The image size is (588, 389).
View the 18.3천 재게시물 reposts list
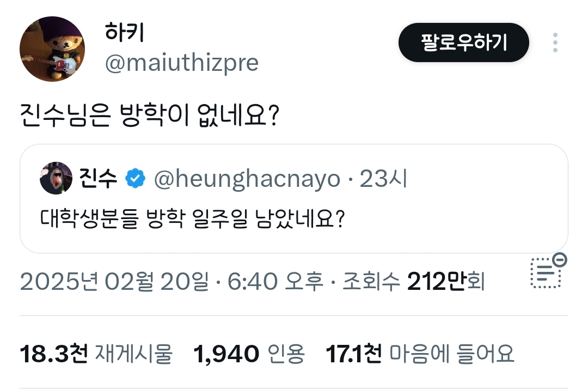(96, 353)
